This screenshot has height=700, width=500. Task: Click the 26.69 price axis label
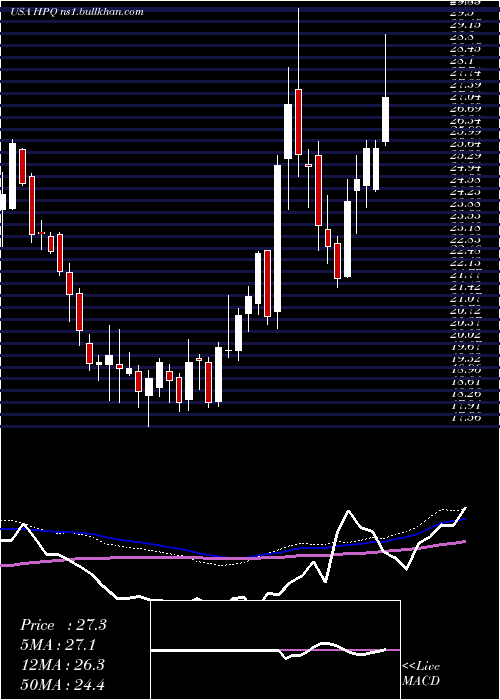pyautogui.click(x=464, y=108)
